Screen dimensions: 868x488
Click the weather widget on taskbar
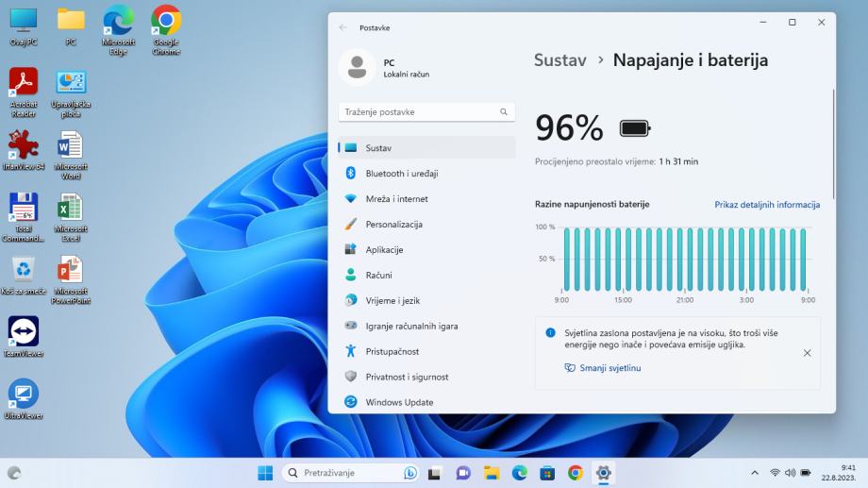[x=14, y=473]
